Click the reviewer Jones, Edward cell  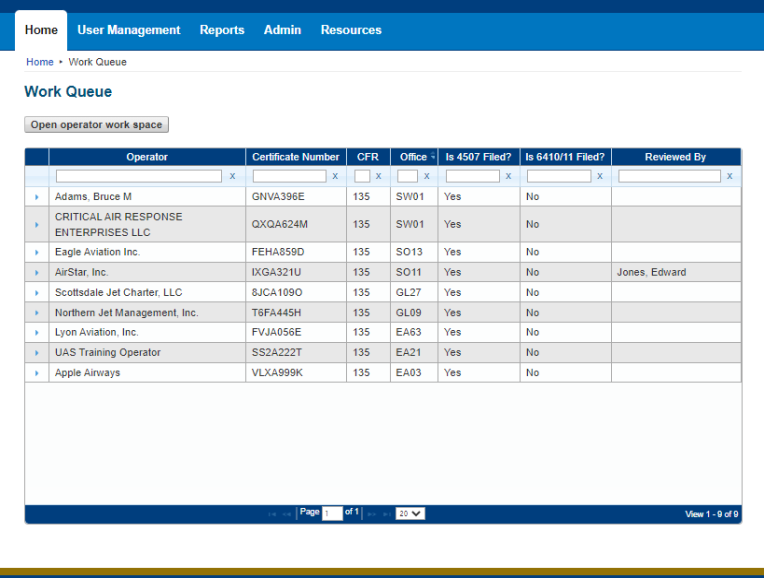[x=676, y=272]
